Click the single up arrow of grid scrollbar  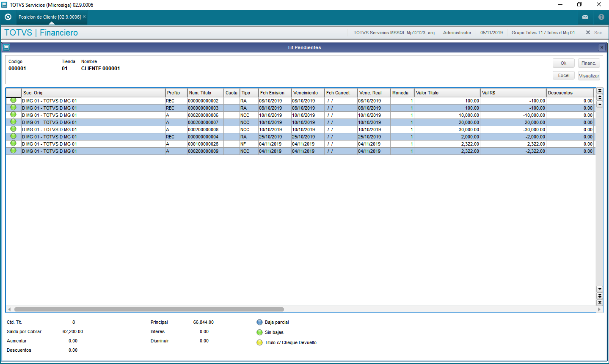(x=600, y=104)
